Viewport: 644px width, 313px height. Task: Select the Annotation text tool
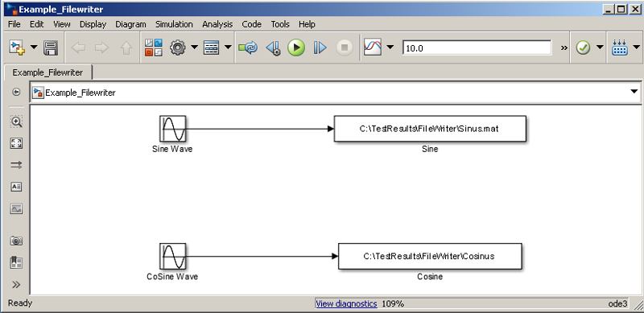coord(16,187)
